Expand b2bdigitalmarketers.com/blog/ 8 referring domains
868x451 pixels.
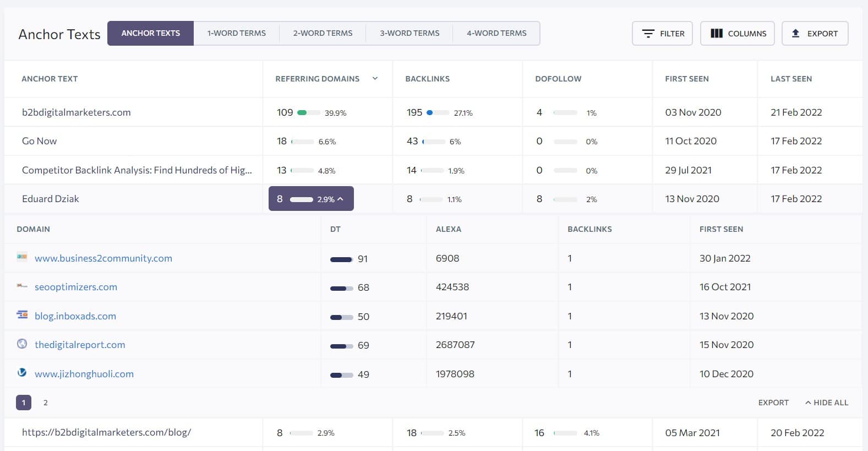click(306, 433)
